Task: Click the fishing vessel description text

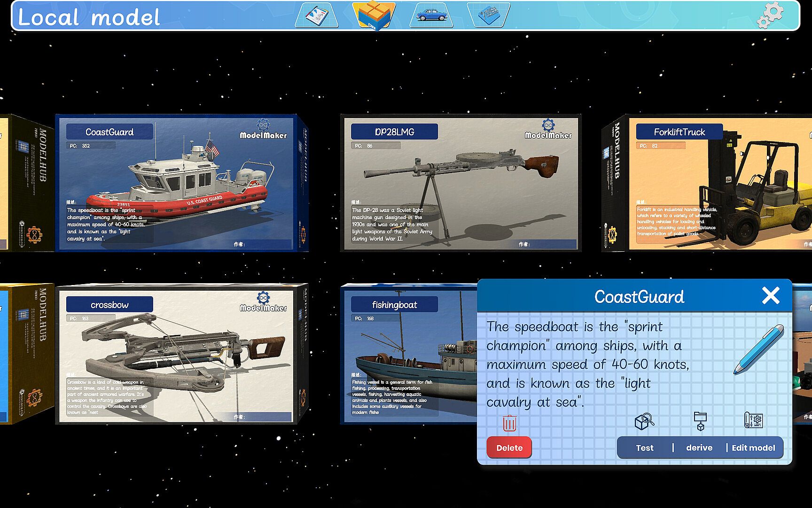Action: tap(392, 397)
